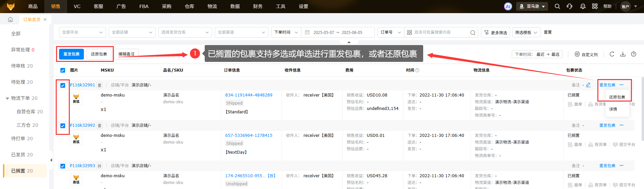Open the AI assistant icon
The height and width of the screenshot is (189, 644).
point(508,6)
